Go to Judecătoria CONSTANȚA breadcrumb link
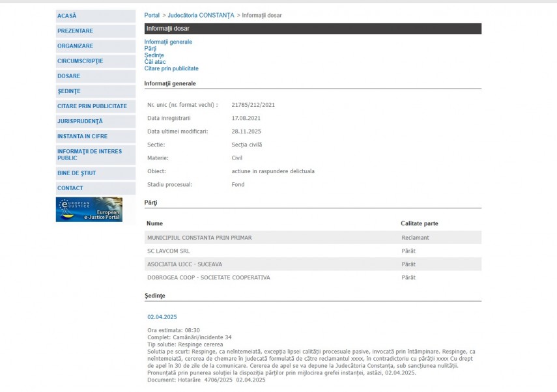This screenshot has height=392, width=557. point(201,15)
